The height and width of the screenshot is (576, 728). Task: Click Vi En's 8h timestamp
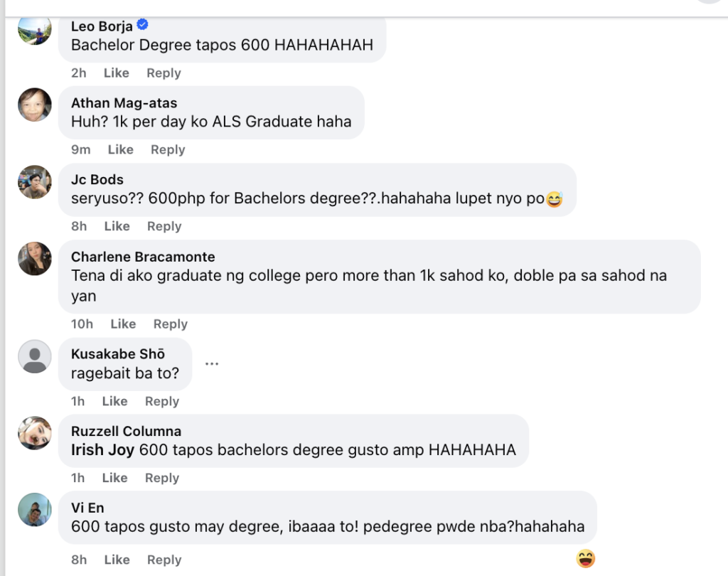pos(79,560)
